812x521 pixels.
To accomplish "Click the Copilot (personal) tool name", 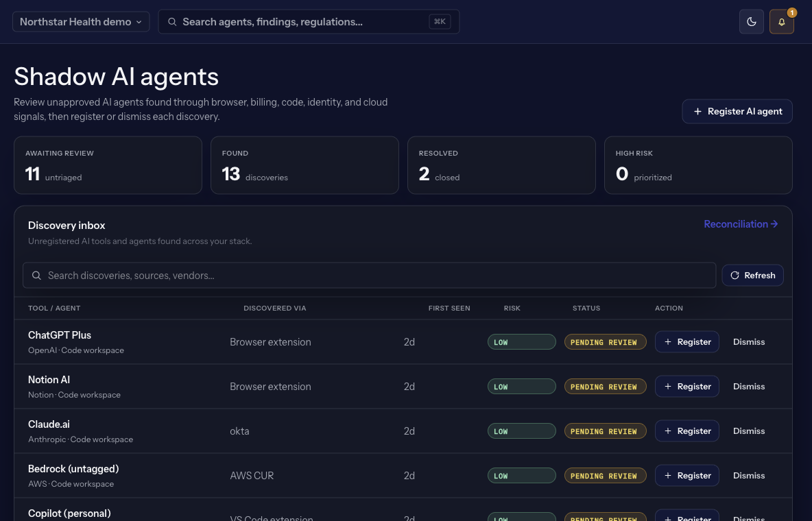I will click(x=69, y=513).
